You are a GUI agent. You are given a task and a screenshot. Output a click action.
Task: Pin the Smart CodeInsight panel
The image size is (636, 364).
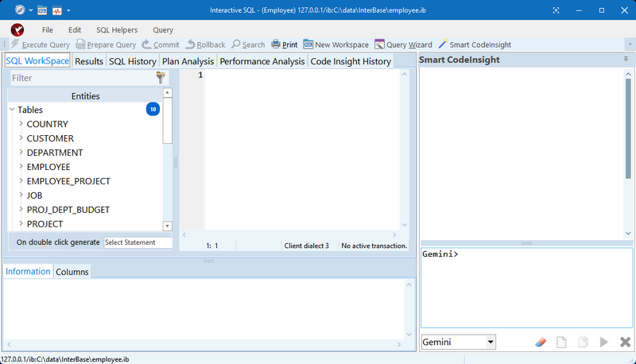tap(626, 60)
